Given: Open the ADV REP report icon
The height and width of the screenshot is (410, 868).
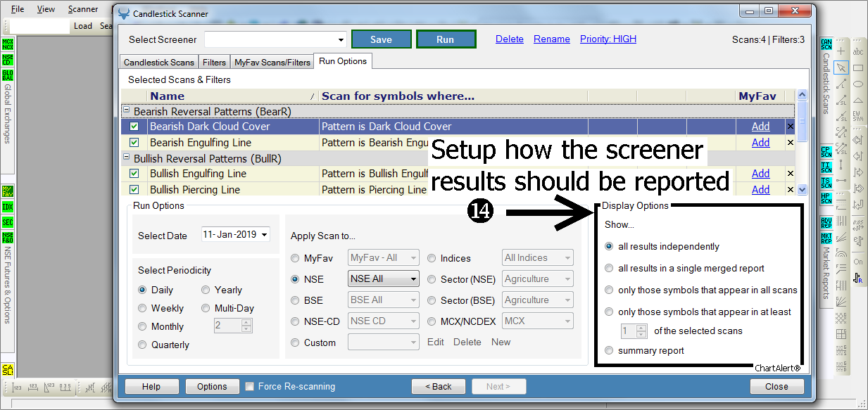Looking at the screenshot, I should [826, 222].
